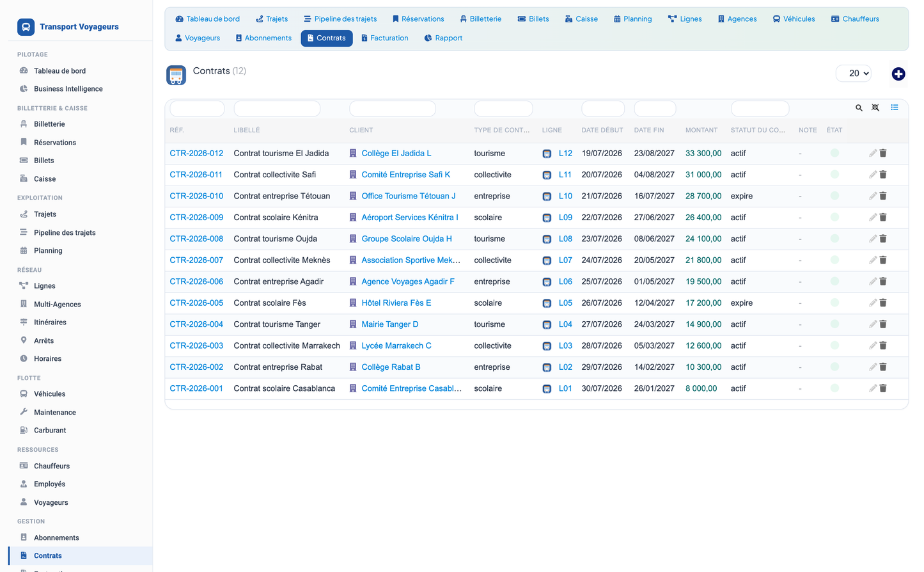Viewport: 924px width, 572px height.
Task: Delete contract CTR-2026-009 with trash icon
Action: 883,218
